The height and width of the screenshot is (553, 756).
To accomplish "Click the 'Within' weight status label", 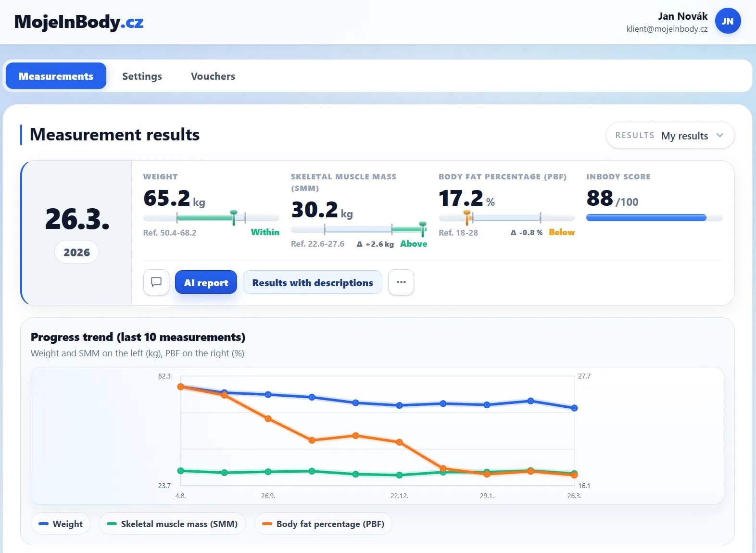I will [x=265, y=232].
